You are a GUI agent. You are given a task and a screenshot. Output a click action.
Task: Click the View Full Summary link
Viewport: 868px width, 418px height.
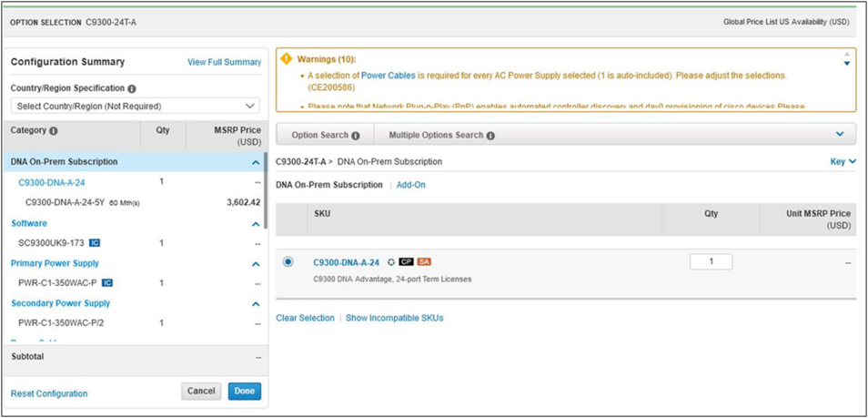(224, 62)
